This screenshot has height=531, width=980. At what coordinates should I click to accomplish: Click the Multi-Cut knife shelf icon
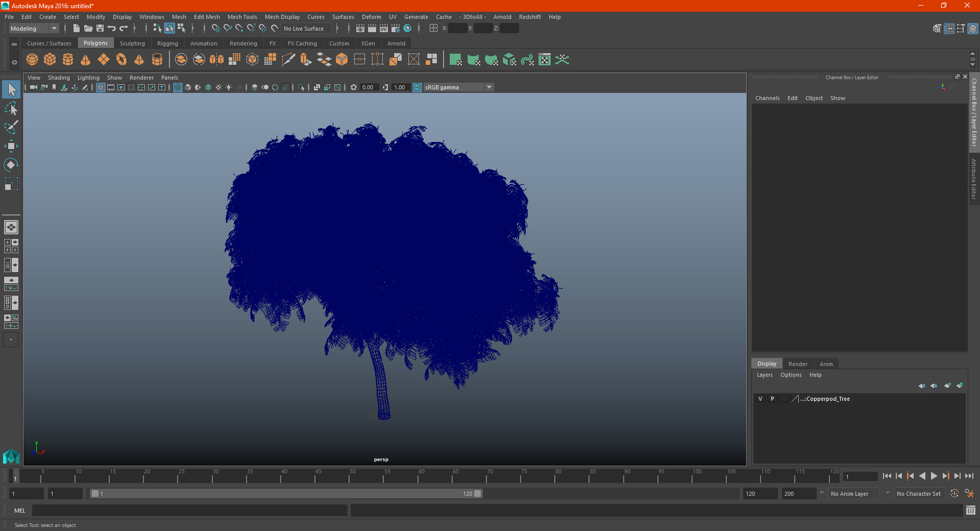click(288, 60)
